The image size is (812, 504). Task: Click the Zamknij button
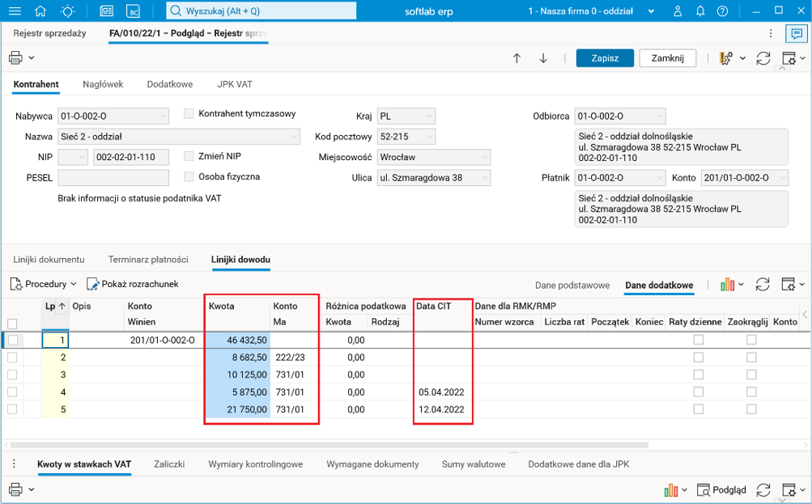668,58
